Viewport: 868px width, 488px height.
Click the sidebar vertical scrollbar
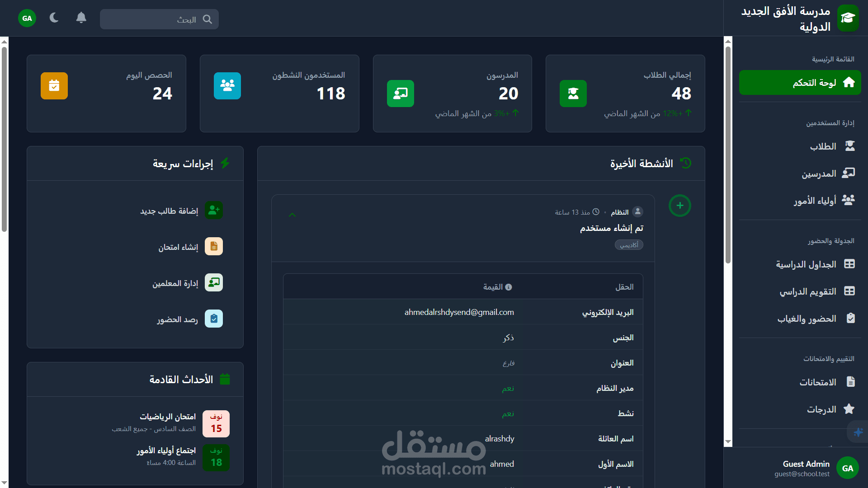728,154
